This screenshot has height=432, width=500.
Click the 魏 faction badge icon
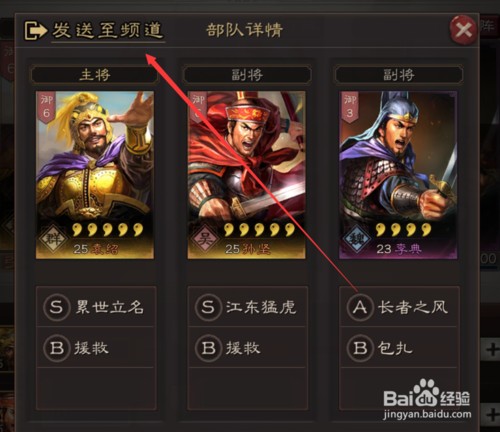click(357, 239)
